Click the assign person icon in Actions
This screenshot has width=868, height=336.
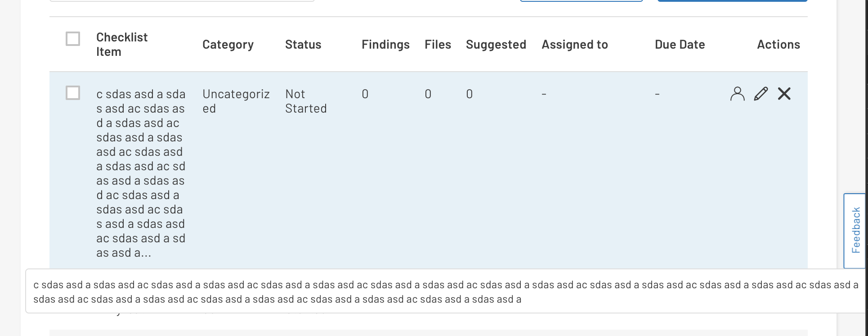coord(737,94)
